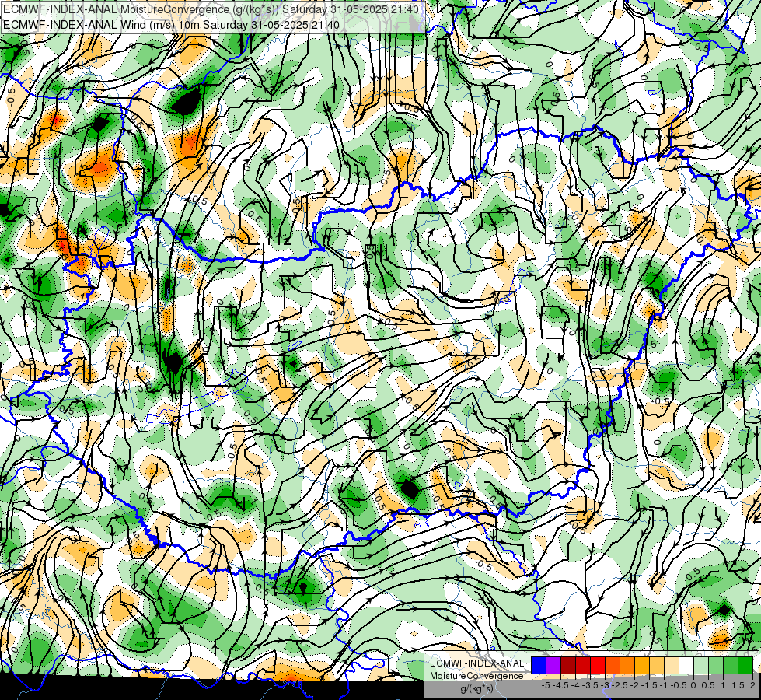Viewport: 761px width, 700px height.
Task: Click 'ECMWF-INDEX-ANAL' label in the legend
Action: tap(476, 663)
